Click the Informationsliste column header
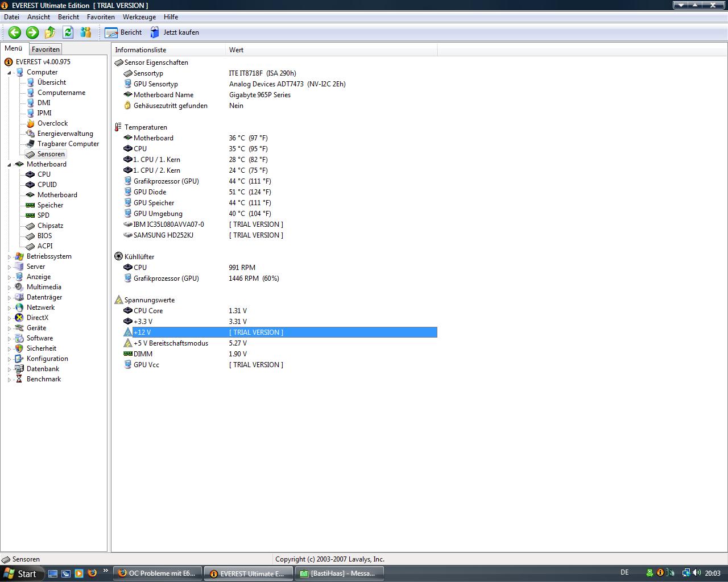 click(169, 50)
